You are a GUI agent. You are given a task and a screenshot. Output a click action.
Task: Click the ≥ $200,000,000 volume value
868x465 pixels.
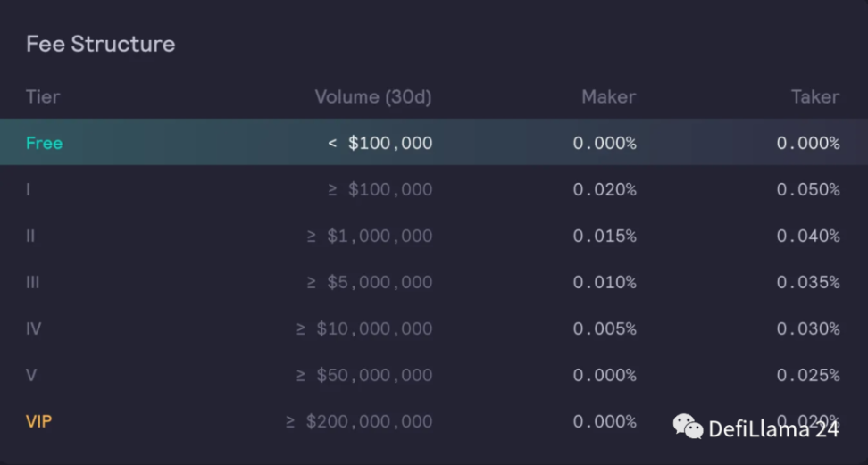[x=359, y=421]
